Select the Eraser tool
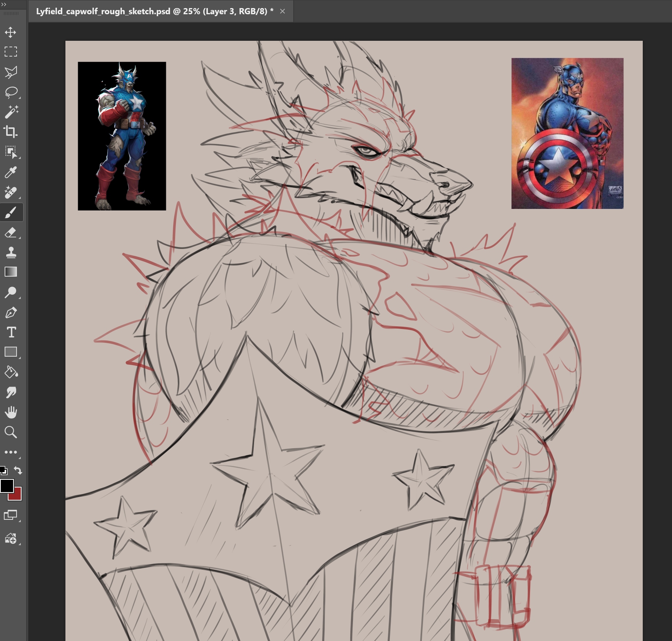This screenshot has height=641, width=672. (x=11, y=232)
